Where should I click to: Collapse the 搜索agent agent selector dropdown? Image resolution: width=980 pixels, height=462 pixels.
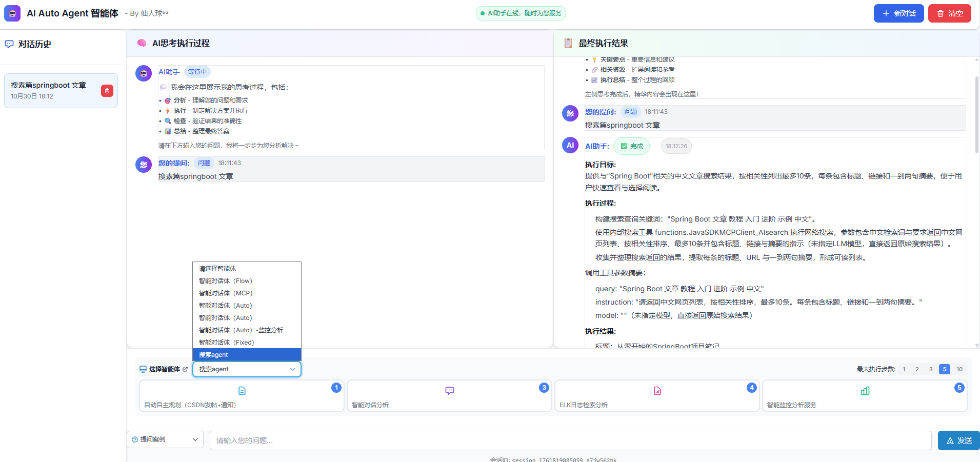tap(247, 369)
